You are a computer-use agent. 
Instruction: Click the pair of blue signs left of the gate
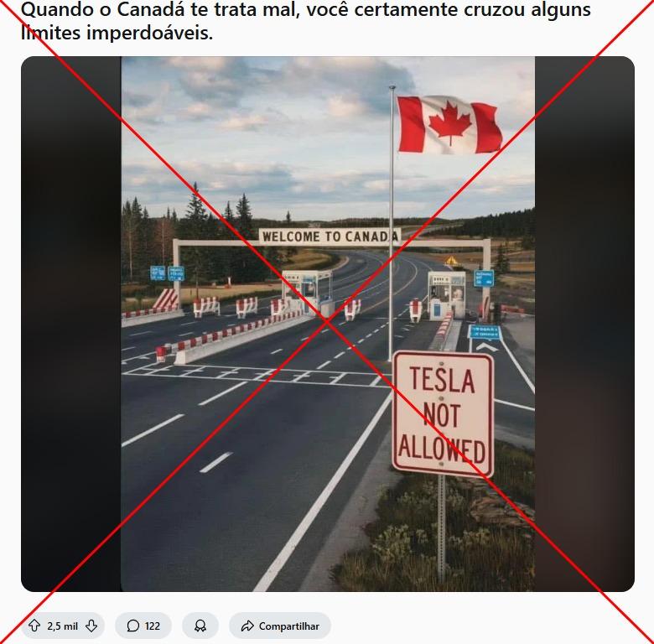tap(167, 273)
